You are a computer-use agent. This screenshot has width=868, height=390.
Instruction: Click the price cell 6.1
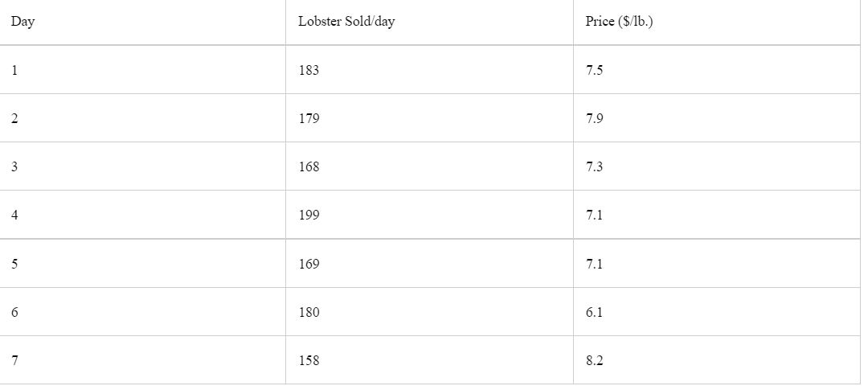717,312
